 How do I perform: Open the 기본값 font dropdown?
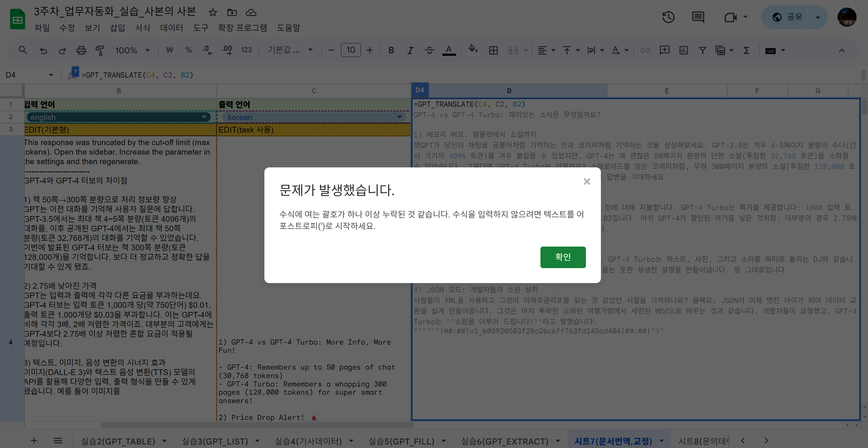pos(290,51)
